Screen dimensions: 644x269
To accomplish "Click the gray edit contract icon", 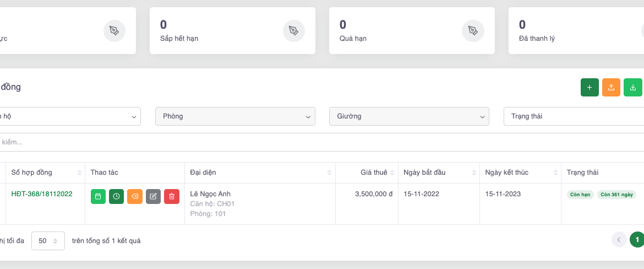I will (x=153, y=196).
